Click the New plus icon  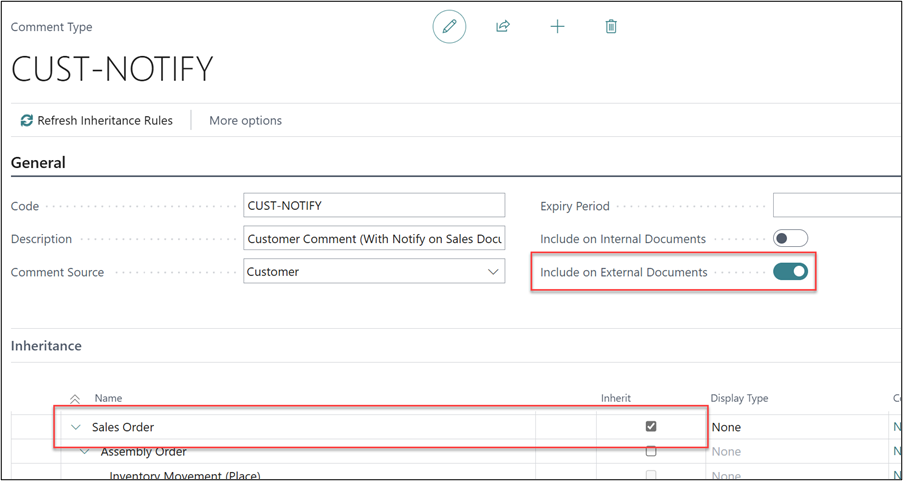click(557, 26)
